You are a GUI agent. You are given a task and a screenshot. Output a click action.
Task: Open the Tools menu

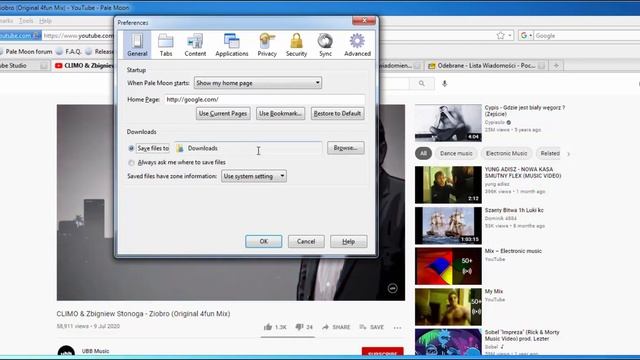tap(26, 21)
